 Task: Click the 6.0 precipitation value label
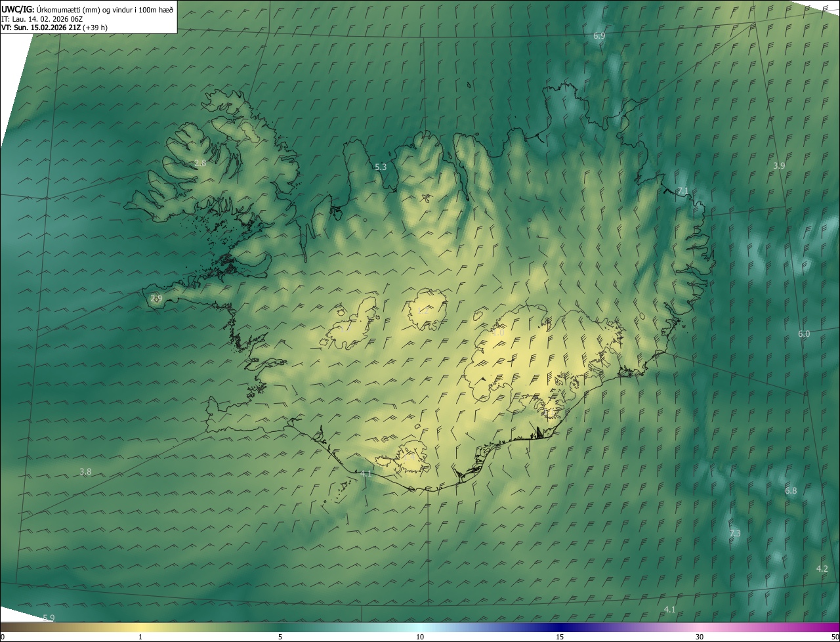click(x=804, y=334)
